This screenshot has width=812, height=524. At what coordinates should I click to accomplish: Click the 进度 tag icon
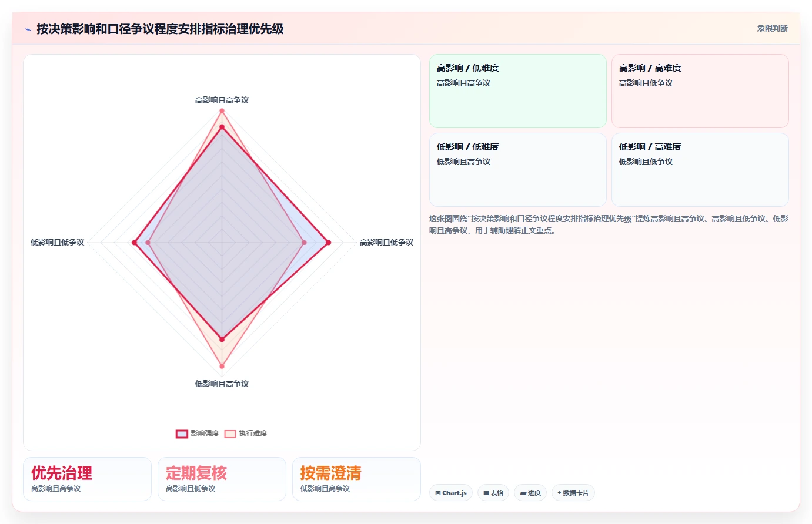coord(523,493)
